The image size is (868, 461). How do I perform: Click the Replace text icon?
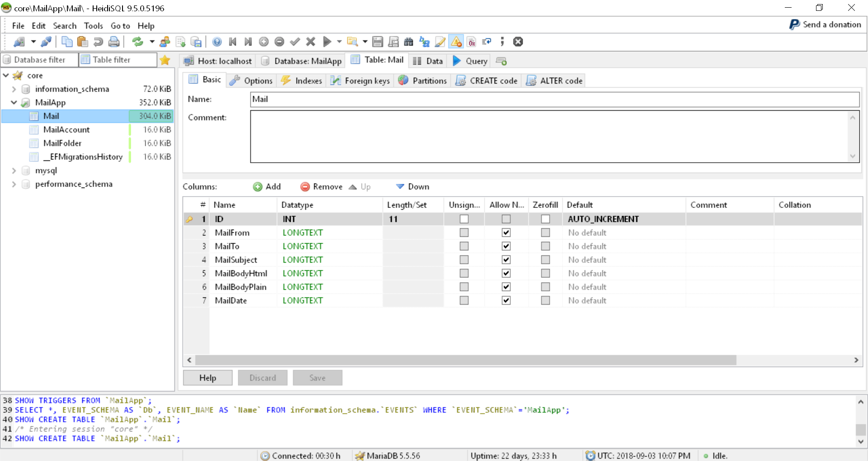[425, 42]
